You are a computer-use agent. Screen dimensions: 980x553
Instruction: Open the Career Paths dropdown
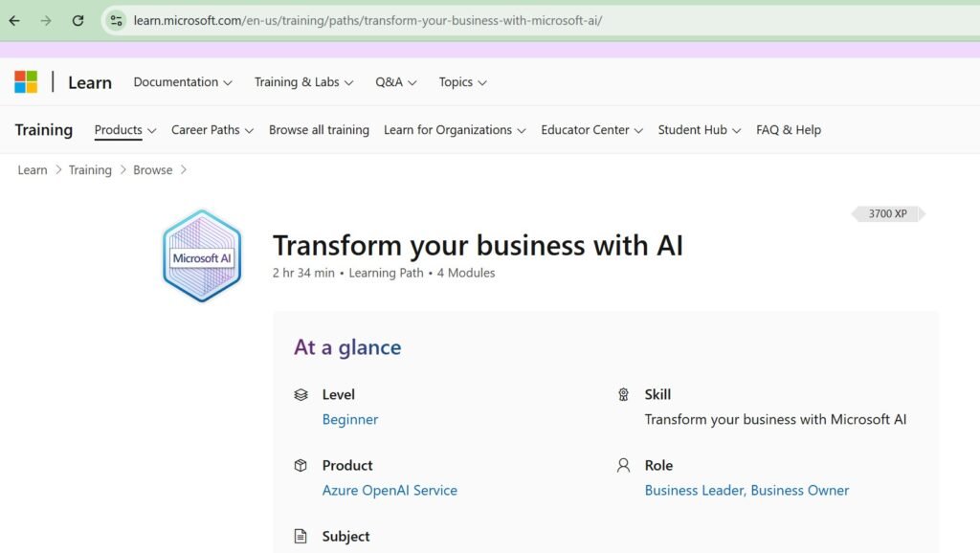(x=212, y=130)
